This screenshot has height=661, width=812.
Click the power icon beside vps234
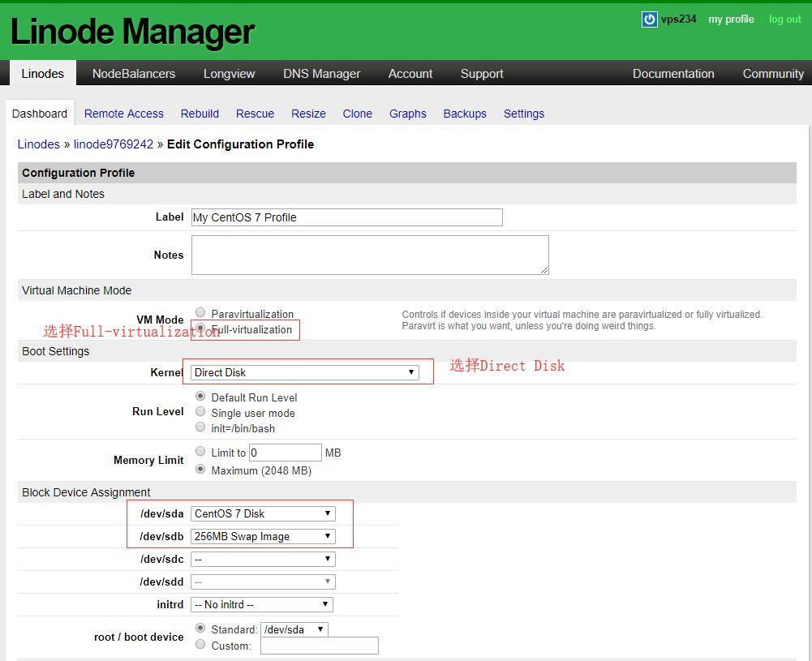click(649, 19)
